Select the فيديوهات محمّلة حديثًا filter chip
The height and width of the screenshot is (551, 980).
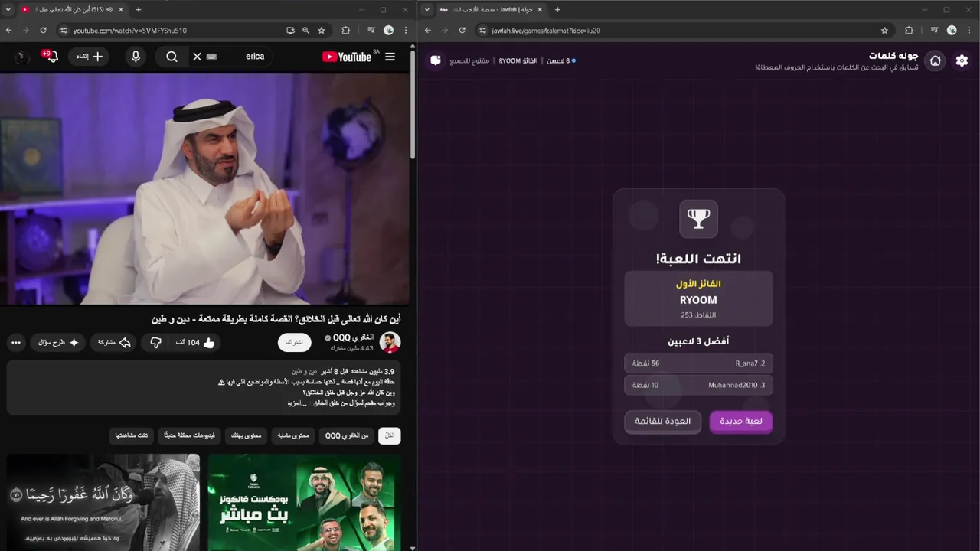(189, 435)
